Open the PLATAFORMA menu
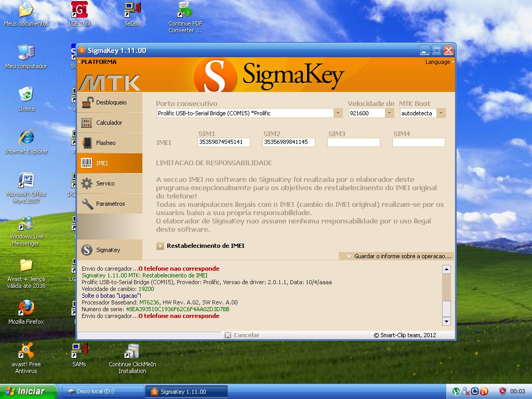This screenshot has width=532, height=399. [97, 62]
